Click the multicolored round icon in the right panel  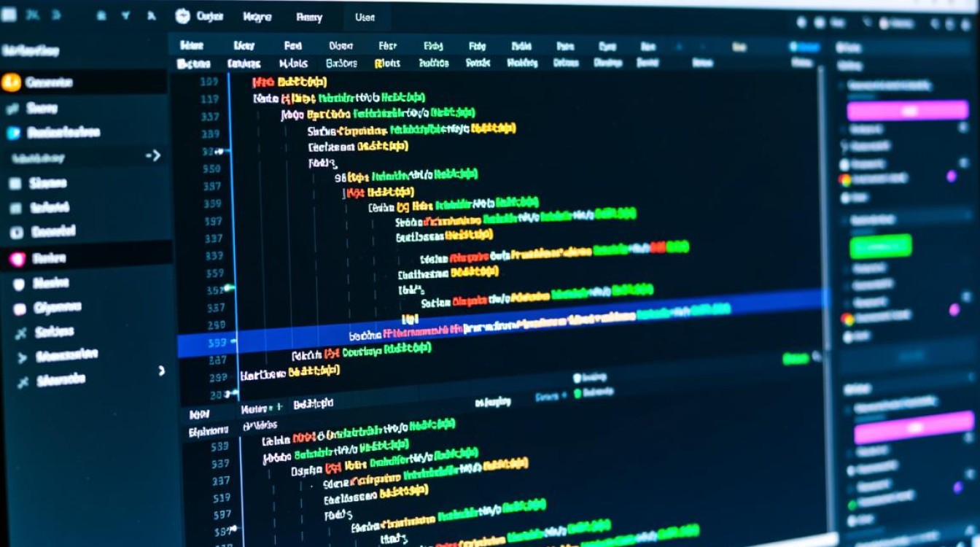[x=846, y=179]
